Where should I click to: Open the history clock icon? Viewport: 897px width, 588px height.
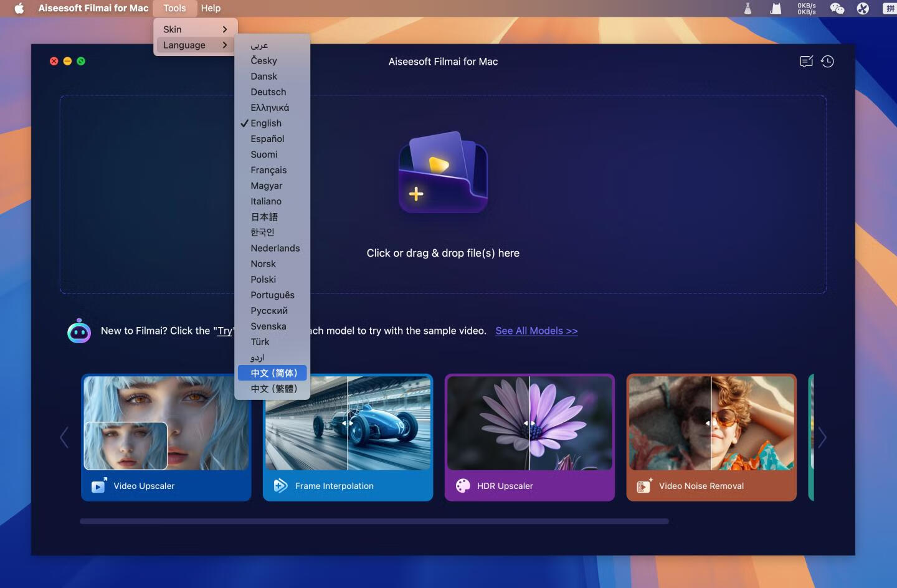[827, 61]
